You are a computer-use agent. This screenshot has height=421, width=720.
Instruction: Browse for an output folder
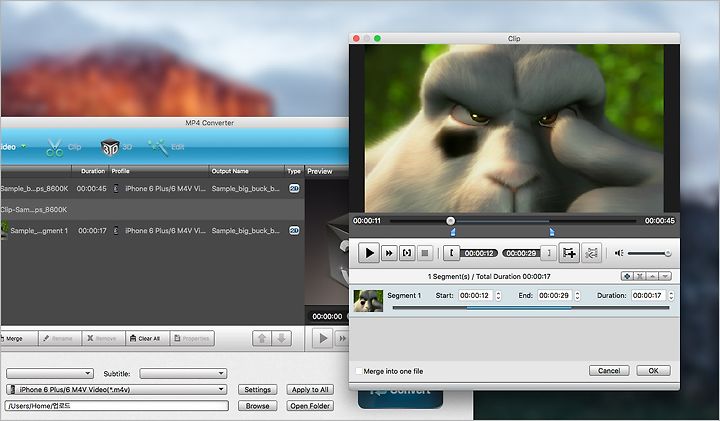[257, 406]
